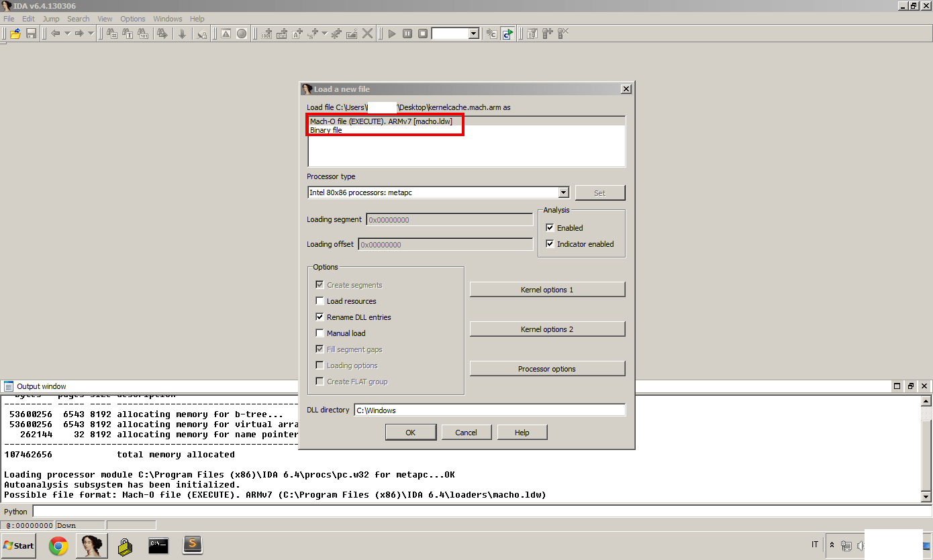Start the debugger with the play icon
The image size is (933, 560).
tap(392, 34)
